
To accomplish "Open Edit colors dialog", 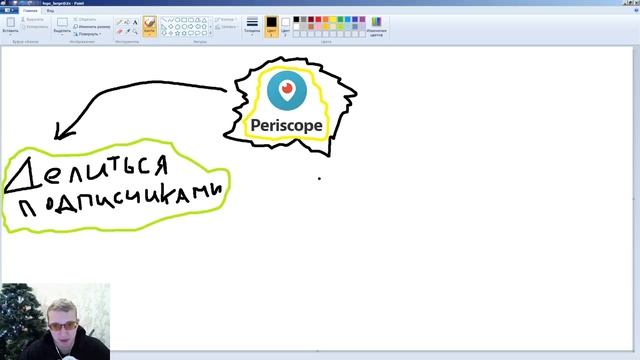I will tap(376, 27).
